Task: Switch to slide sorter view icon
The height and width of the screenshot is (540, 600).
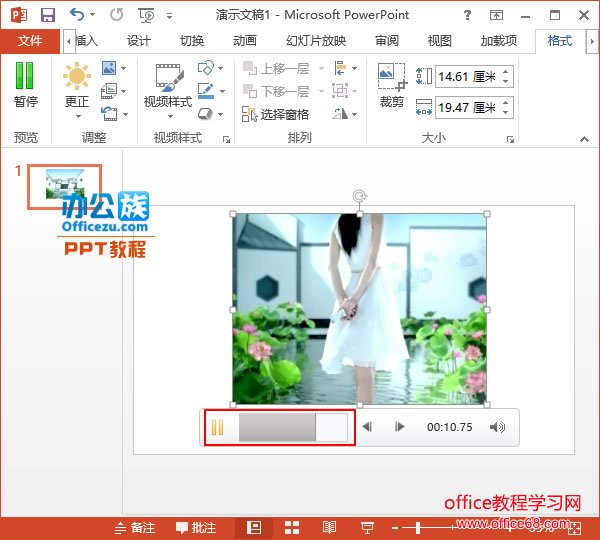Action: 293,527
